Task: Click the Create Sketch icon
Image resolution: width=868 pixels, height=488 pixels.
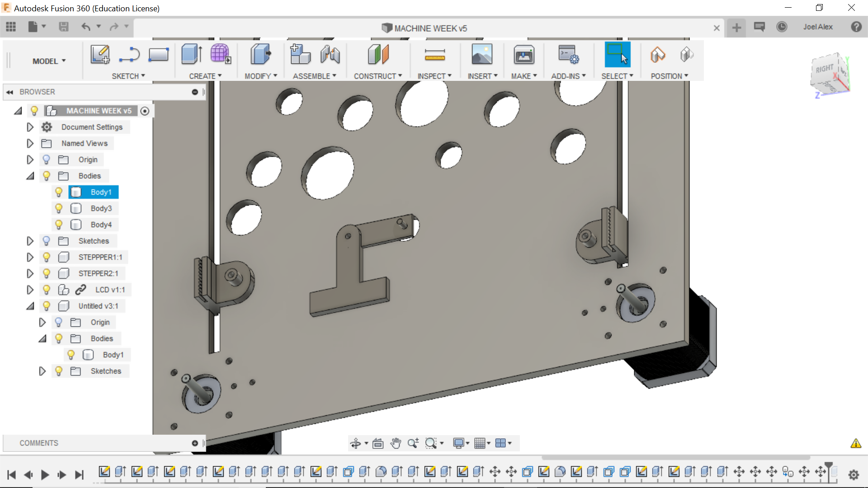Action: coord(100,55)
